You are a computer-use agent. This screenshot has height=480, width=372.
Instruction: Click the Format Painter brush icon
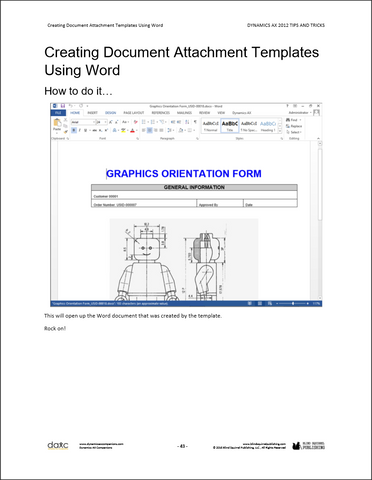[66, 131]
